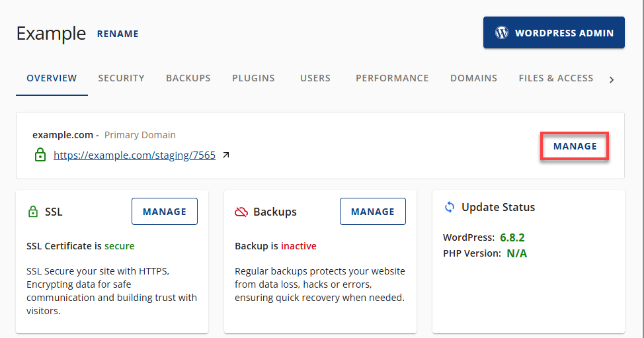Screen dimensions: 644x338
Task: Click the SSL card lock icon
Action: coord(33,212)
